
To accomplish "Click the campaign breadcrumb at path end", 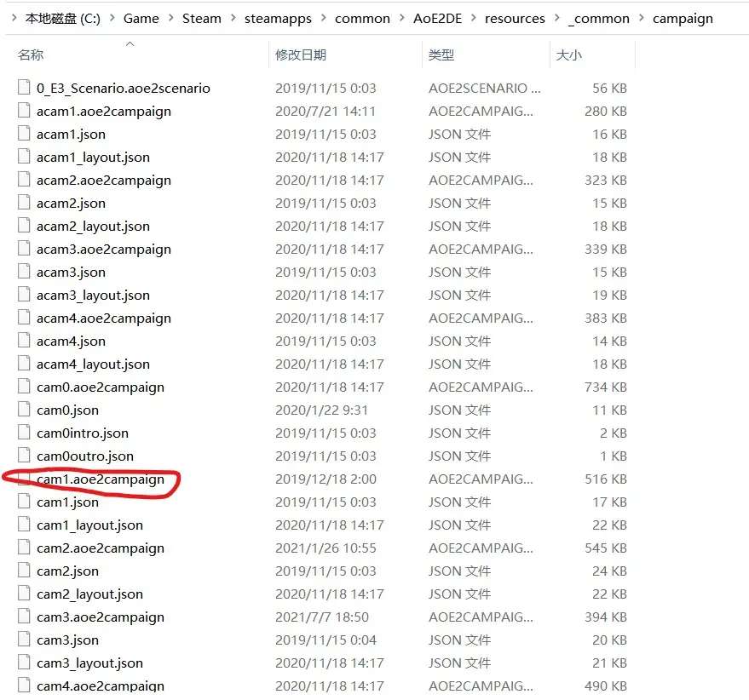I will pos(683,19).
